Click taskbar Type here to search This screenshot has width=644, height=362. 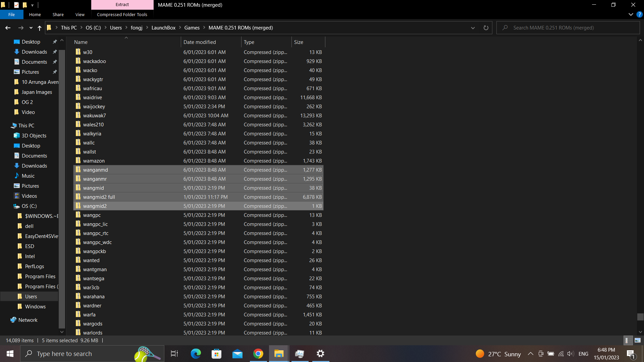coord(92,354)
